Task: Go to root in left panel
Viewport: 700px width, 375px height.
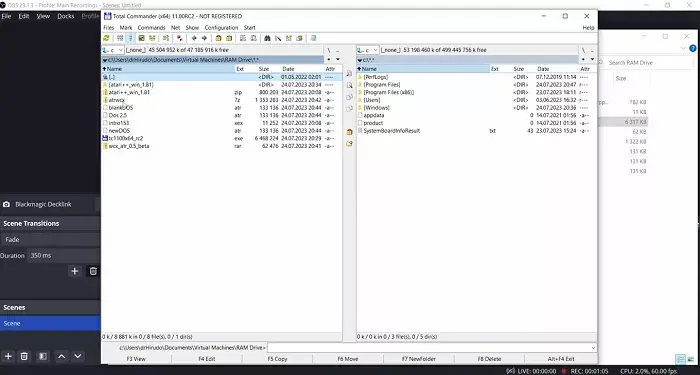Action: [329, 50]
